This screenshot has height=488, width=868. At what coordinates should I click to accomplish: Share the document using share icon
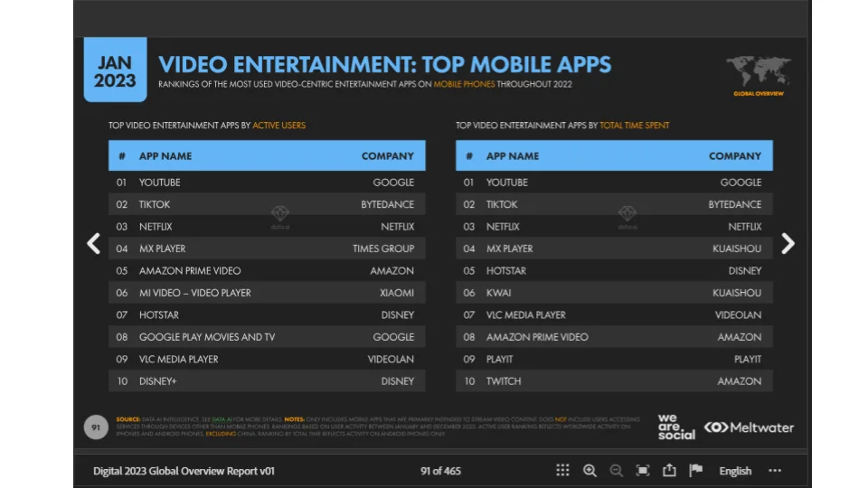(669, 470)
